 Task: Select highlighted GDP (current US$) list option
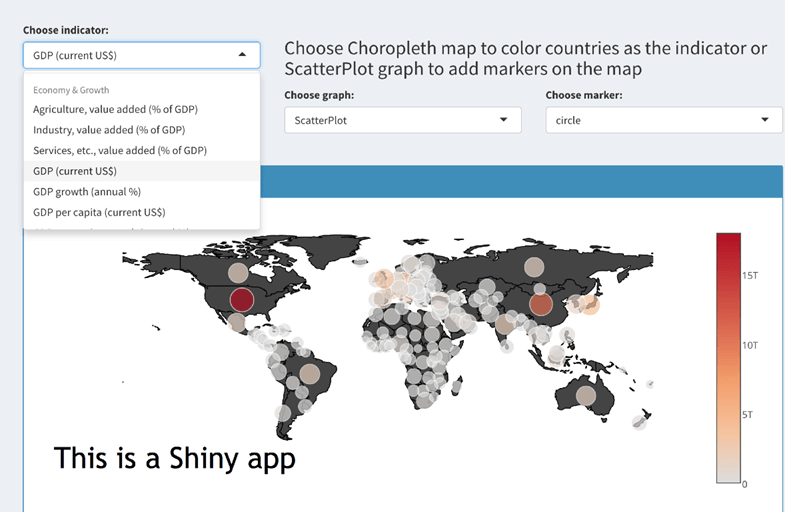point(75,171)
